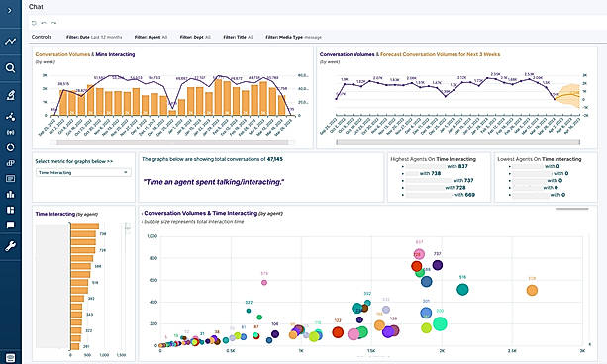607x364 pixels.
Task: Click the forecast shaded band on volume chart
Action: [x=568, y=95]
